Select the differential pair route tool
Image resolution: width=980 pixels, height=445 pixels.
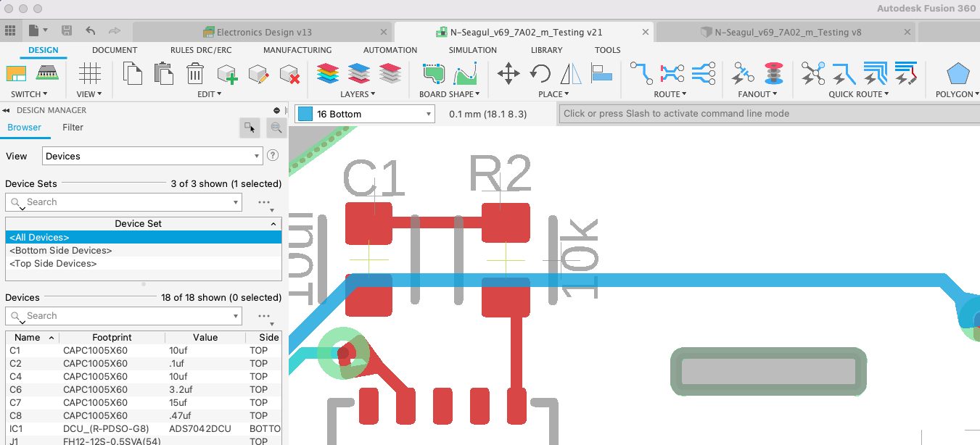[x=672, y=73]
